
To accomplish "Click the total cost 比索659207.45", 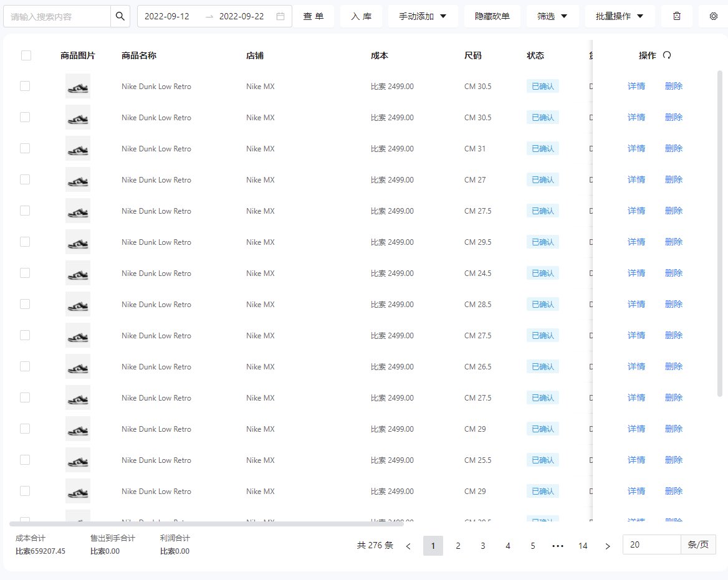I will click(41, 551).
